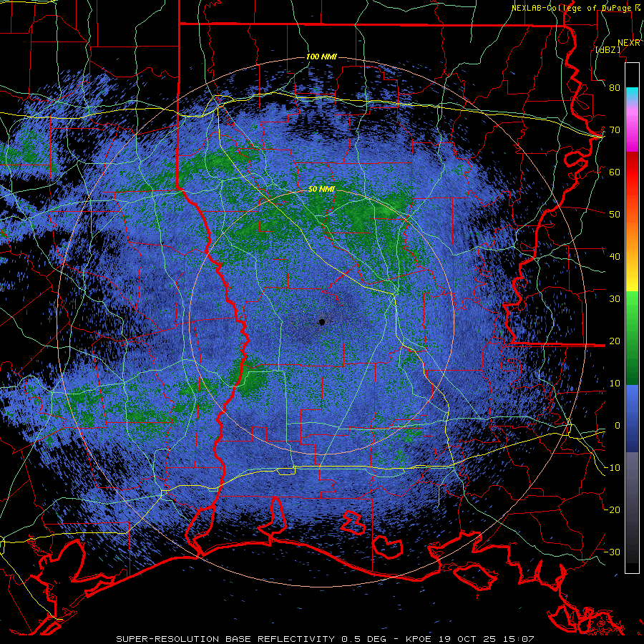Click the SUPER-RESOLUTION BASE REFLECTIVITY caption text

click(225, 639)
